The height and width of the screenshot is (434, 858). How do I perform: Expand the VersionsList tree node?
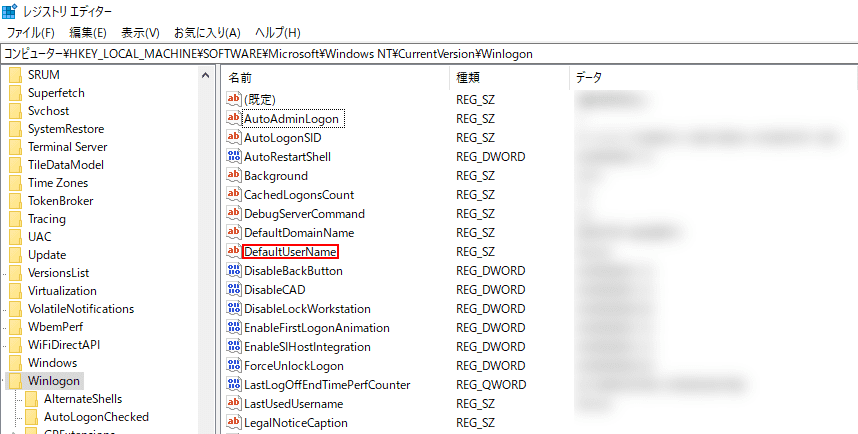coord(4,273)
